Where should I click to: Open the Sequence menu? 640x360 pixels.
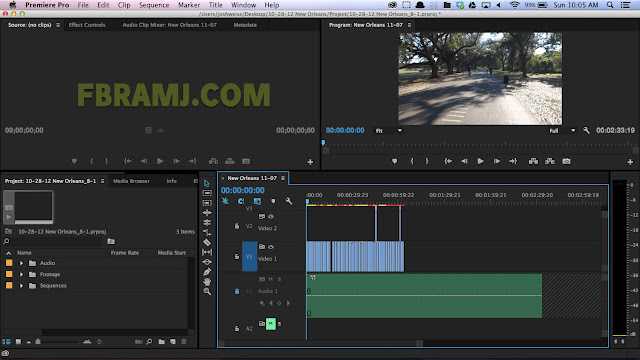pos(153,5)
